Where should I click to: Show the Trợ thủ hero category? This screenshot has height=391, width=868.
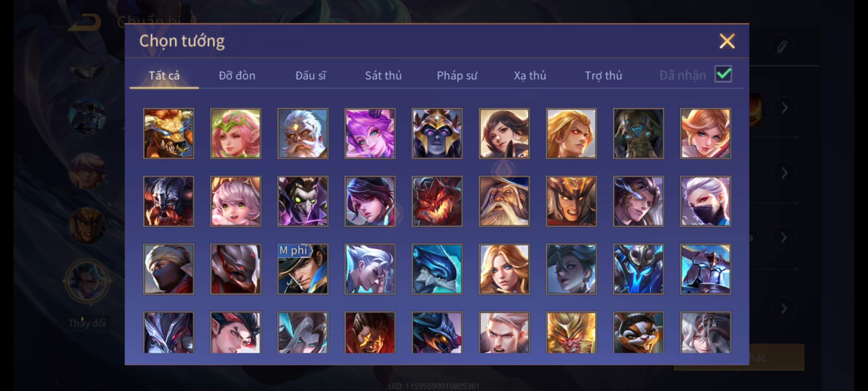click(603, 75)
